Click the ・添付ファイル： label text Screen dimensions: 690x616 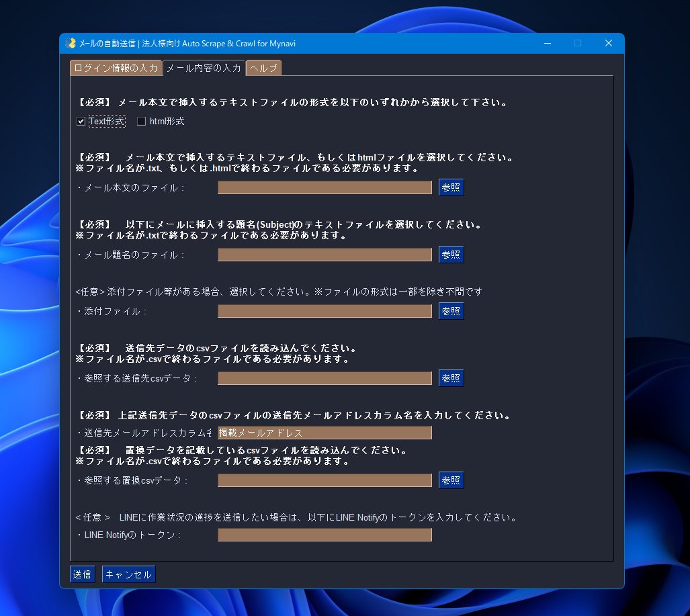point(112,312)
